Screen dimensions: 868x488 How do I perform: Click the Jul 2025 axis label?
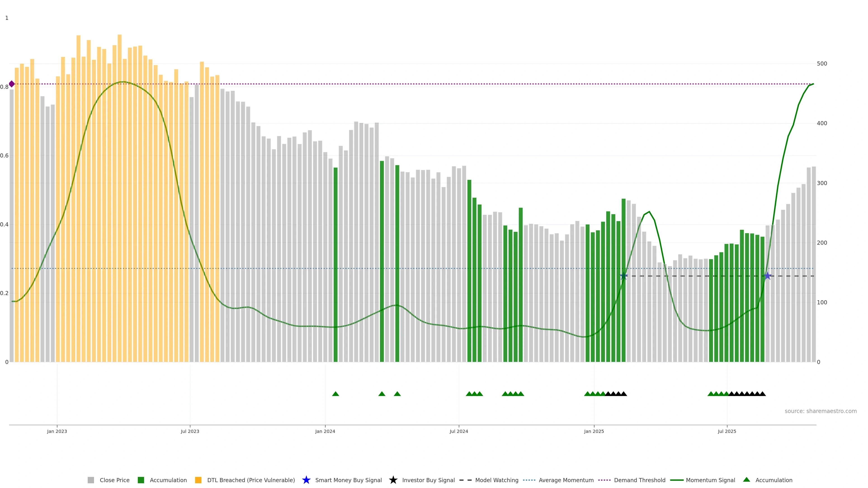727,431
